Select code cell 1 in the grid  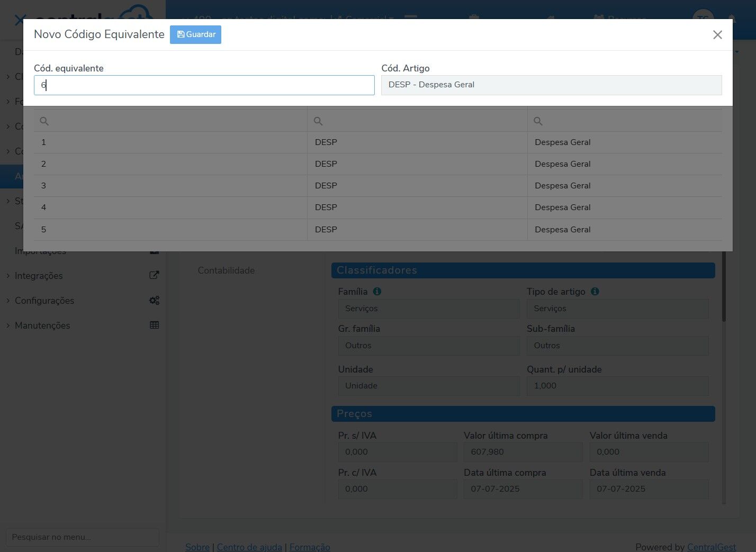coord(170,142)
